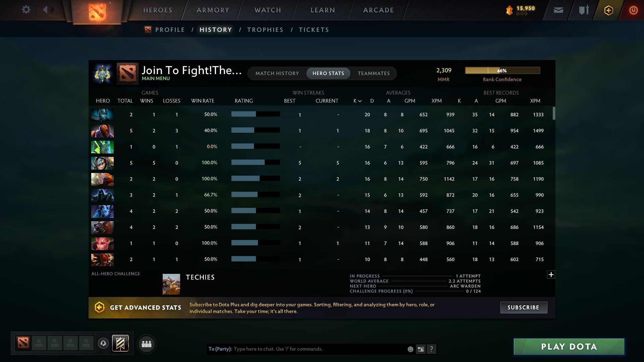Switch to the TEAMMATES tab
Viewport: 644px width, 362px height.
[374, 73]
